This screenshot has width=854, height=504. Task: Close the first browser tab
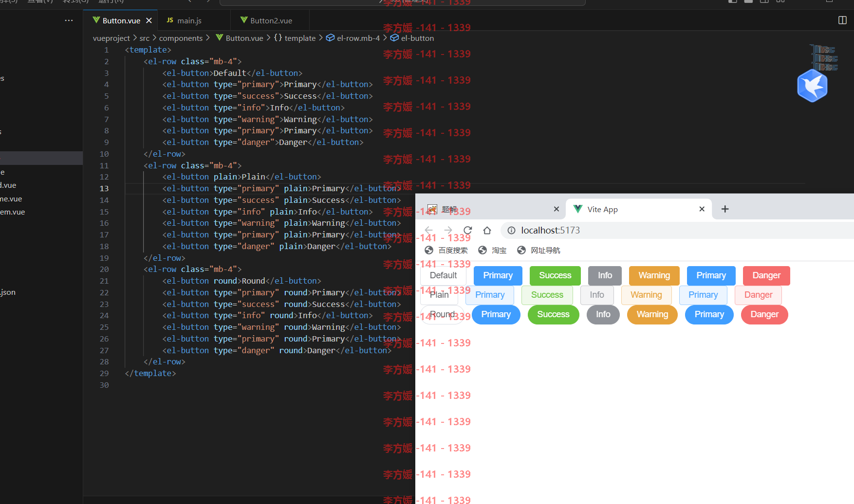point(557,209)
